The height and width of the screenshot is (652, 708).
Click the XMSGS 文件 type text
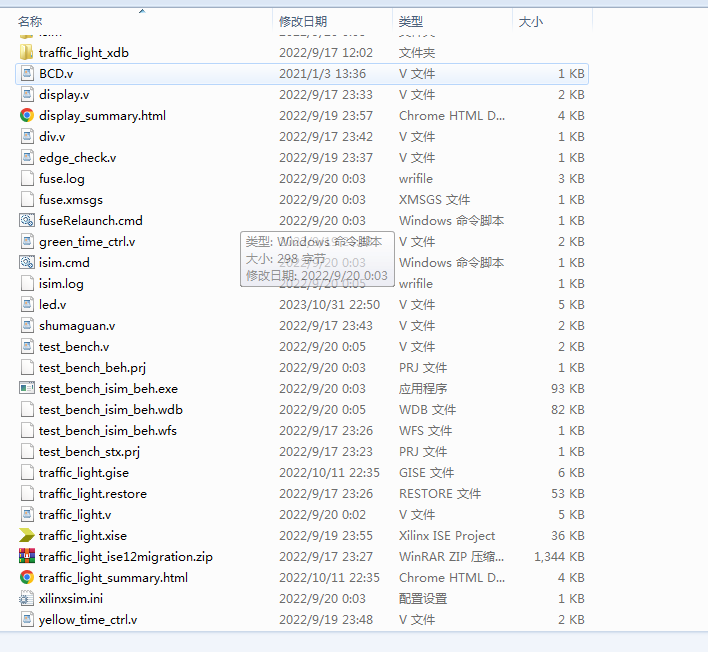point(434,200)
